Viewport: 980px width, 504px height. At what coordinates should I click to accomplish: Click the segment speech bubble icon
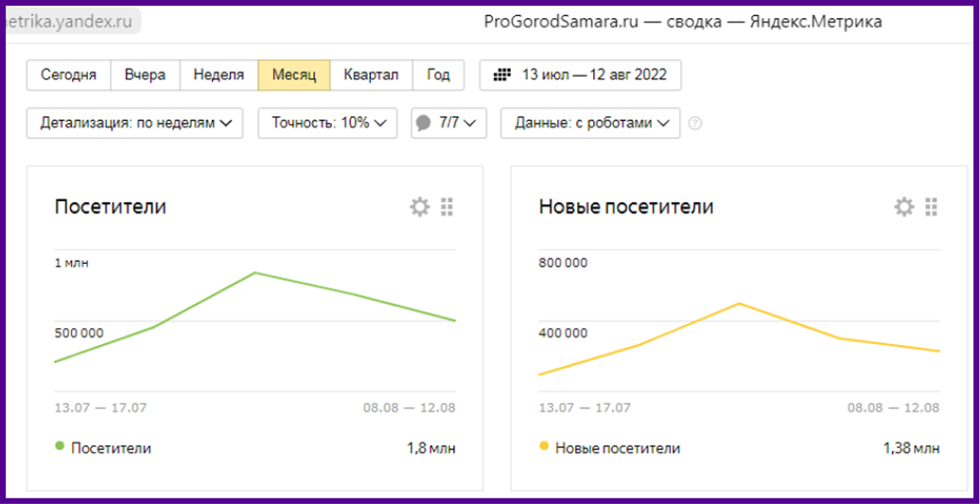(424, 123)
